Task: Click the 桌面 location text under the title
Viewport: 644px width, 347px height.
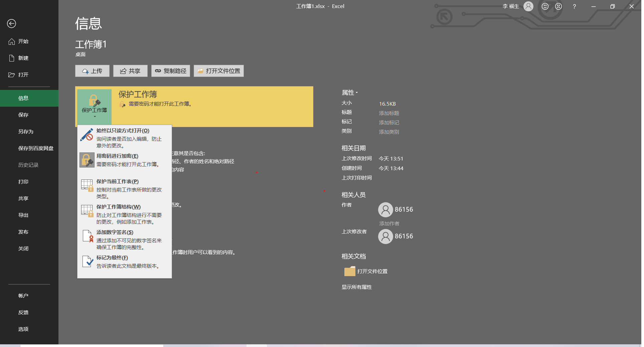Action: 80,54
